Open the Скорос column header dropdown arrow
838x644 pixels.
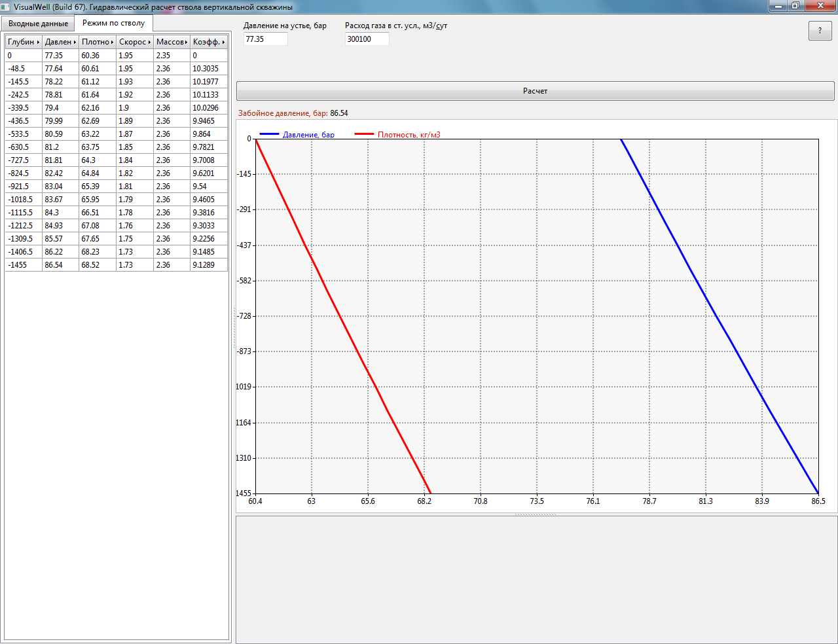coord(150,42)
